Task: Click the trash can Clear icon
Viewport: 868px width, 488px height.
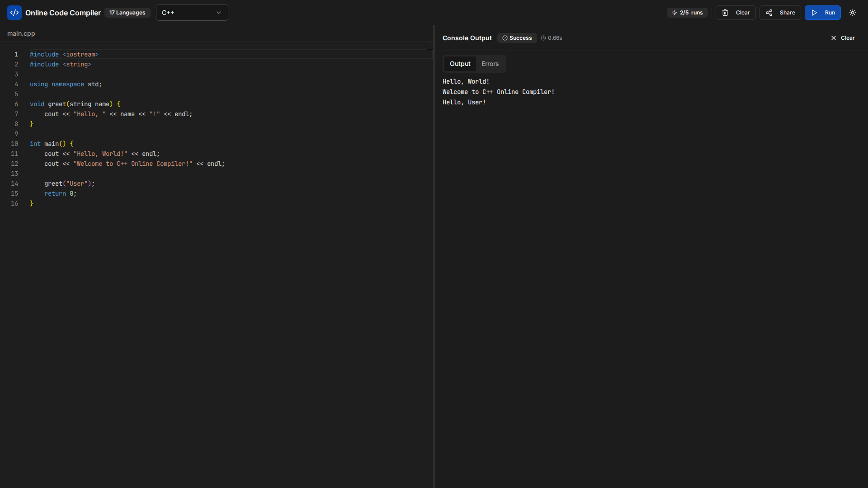Action: click(x=725, y=13)
